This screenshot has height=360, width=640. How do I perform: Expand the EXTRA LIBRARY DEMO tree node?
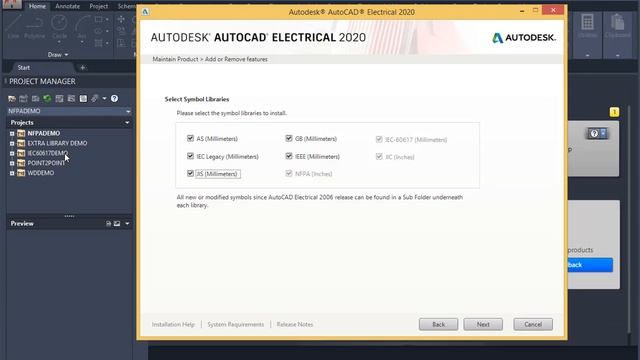pyautogui.click(x=12, y=143)
